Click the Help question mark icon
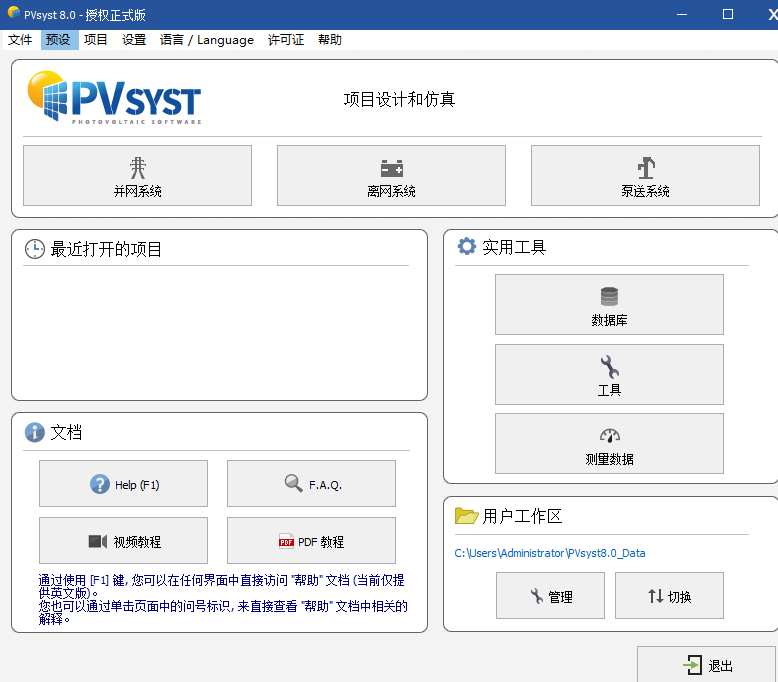 click(100, 484)
